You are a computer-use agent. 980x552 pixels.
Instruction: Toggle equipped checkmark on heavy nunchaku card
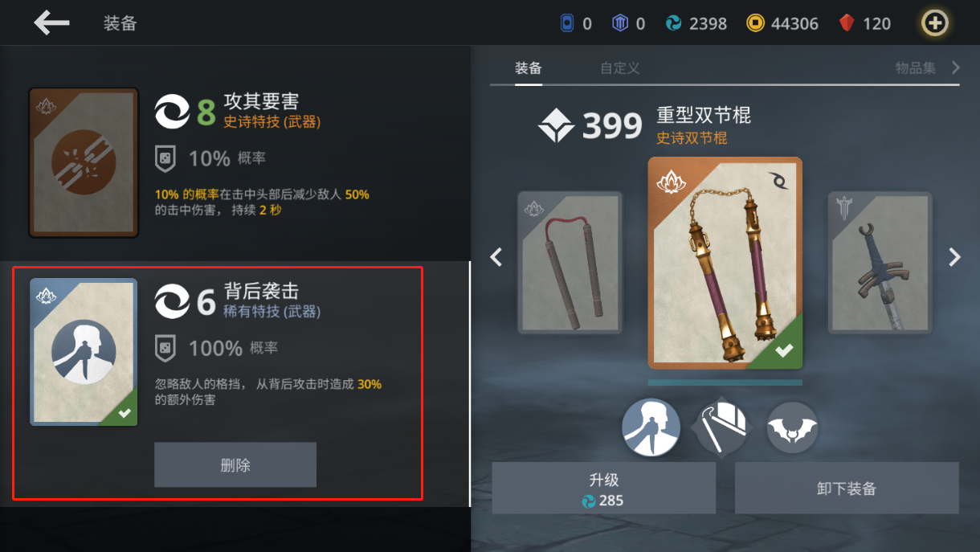click(784, 350)
